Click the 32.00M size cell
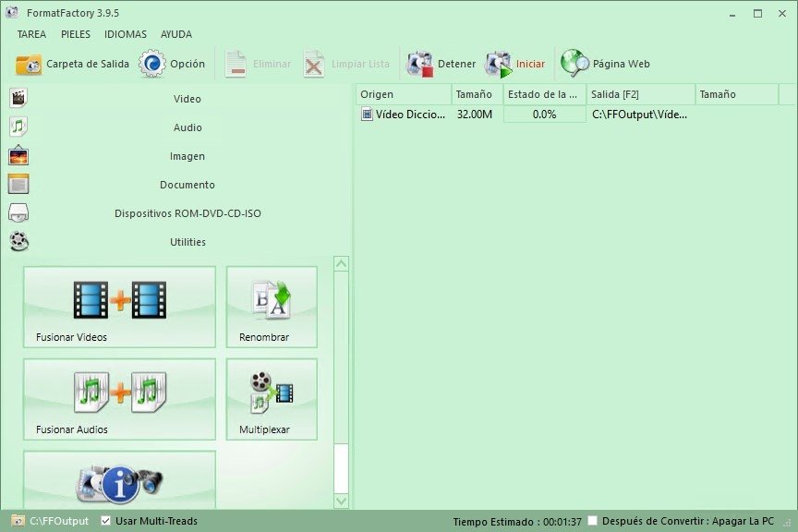798x532 pixels. [475, 115]
